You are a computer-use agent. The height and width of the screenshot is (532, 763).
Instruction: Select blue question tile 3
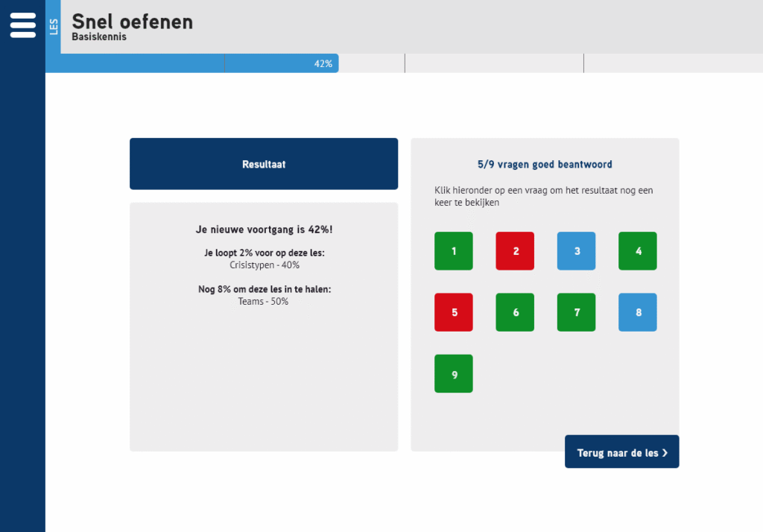click(x=577, y=251)
